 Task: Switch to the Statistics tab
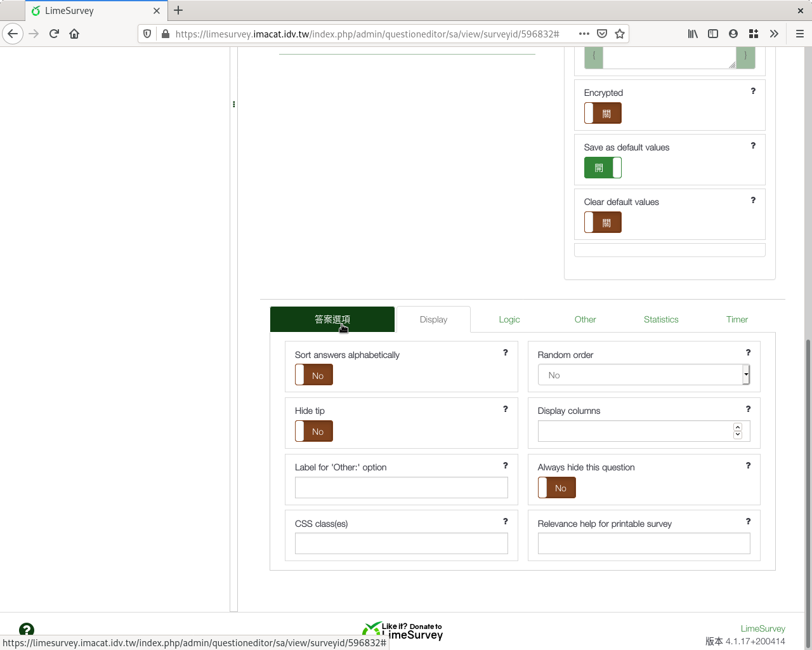point(661,319)
